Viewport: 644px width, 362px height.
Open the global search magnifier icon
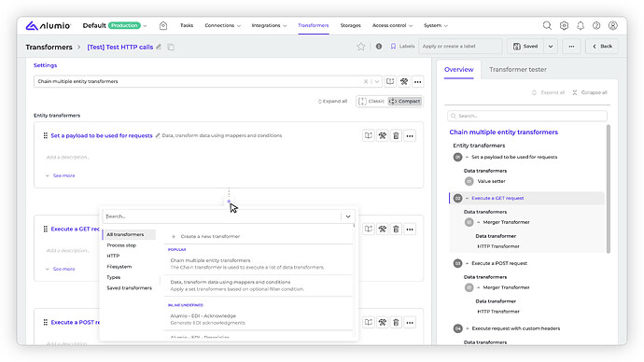(547, 25)
